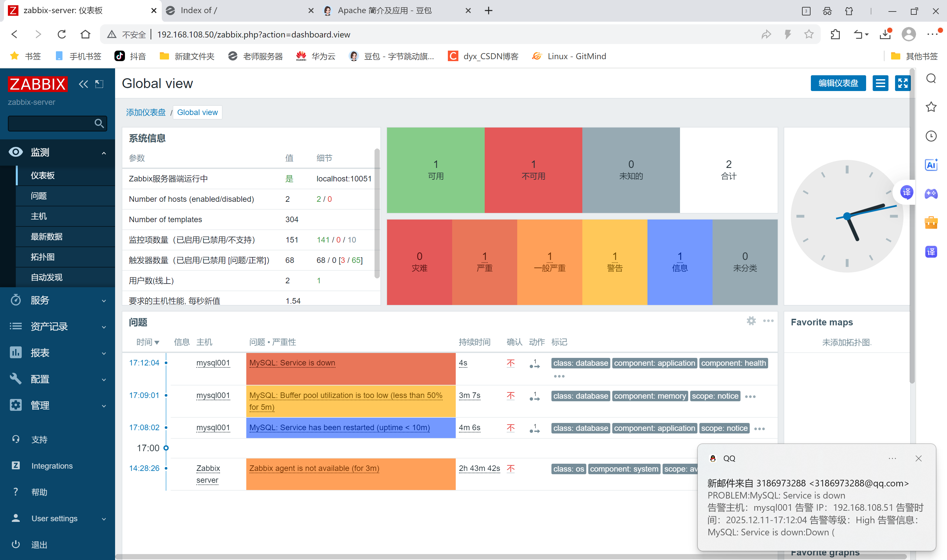Click the sidebar compact view icon
The height and width of the screenshot is (560, 947).
pos(99,84)
